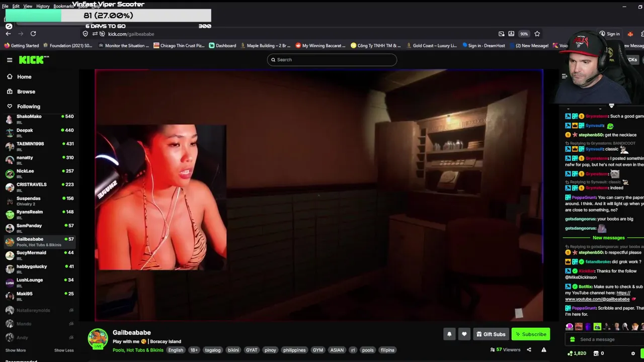The height and width of the screenshot is (362, 644).
Task: Select the filipina tag
Action: click(x=387, y=350)
